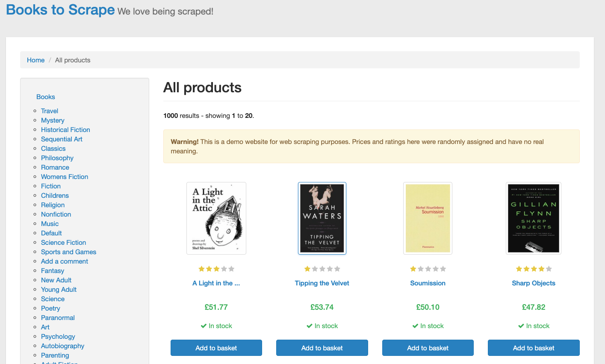Screen dimensions: 605x364
Task: Add Sharp Objects to the basket
Action: [x=534, y=348]
